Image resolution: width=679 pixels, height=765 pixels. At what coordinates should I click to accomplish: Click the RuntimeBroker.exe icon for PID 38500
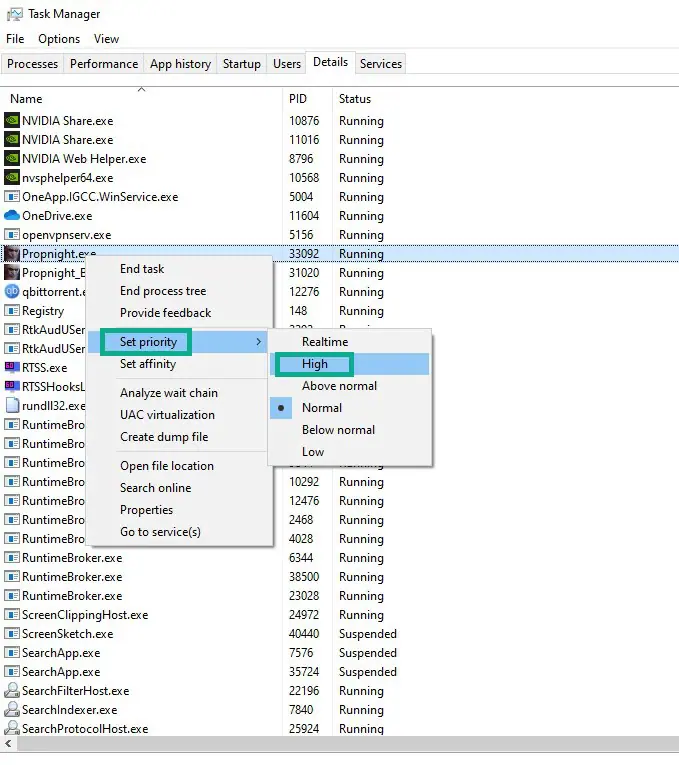(x=12, y=576)
